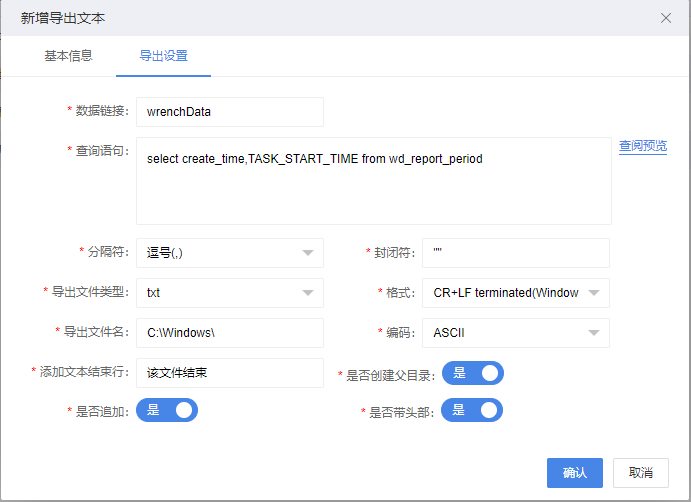Expand the 分隔符 dropdown arrow
691x502 pixels.
[308, 253]
